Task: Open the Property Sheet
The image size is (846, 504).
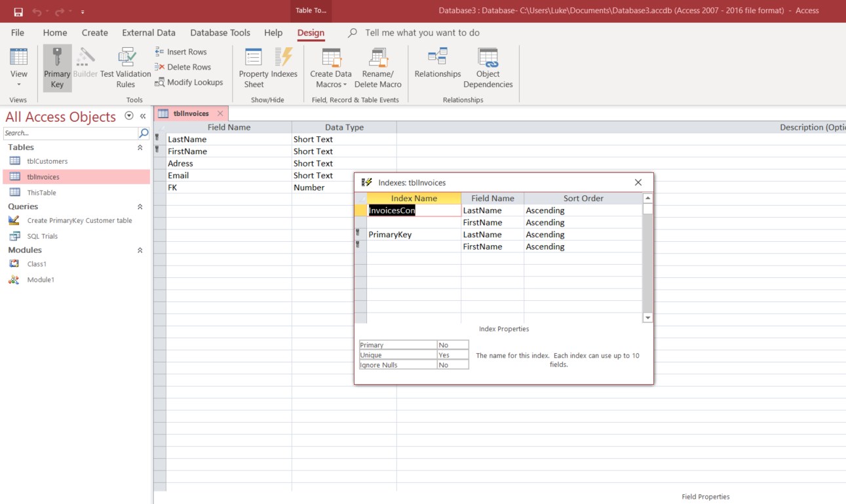Action: tap(254, 69)
